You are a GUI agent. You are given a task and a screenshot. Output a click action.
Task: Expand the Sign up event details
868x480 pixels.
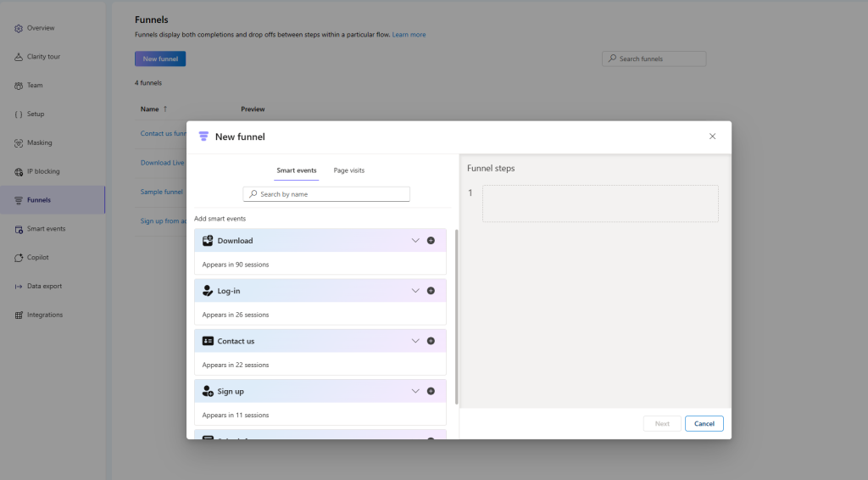point(415,391)
